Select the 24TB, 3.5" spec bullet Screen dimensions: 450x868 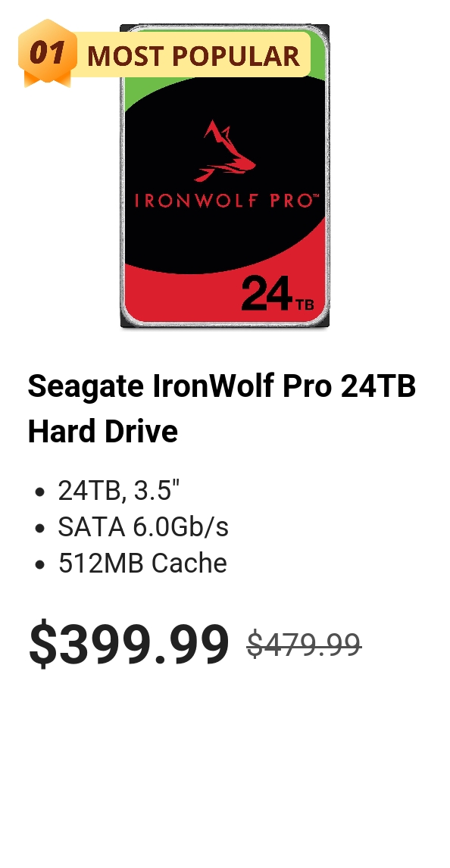click(119, 491)
